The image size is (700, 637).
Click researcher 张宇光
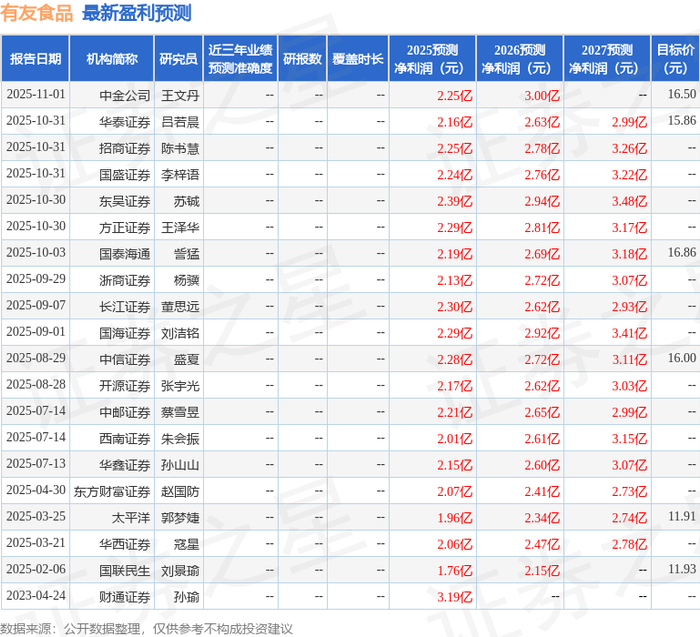[x=180, y=386]
